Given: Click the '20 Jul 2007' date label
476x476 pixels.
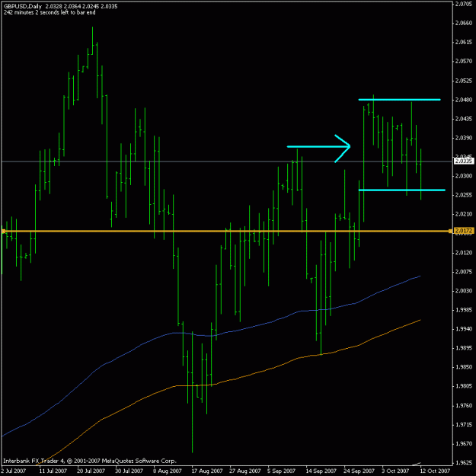Looking at the screenshot, I should tap(91, 471).
